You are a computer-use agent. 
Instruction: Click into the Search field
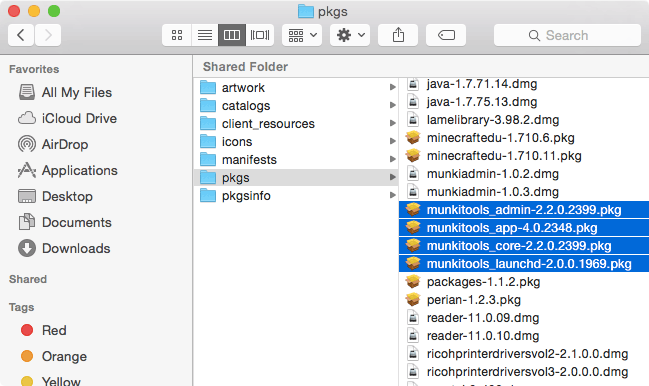[x=567, y=35]
